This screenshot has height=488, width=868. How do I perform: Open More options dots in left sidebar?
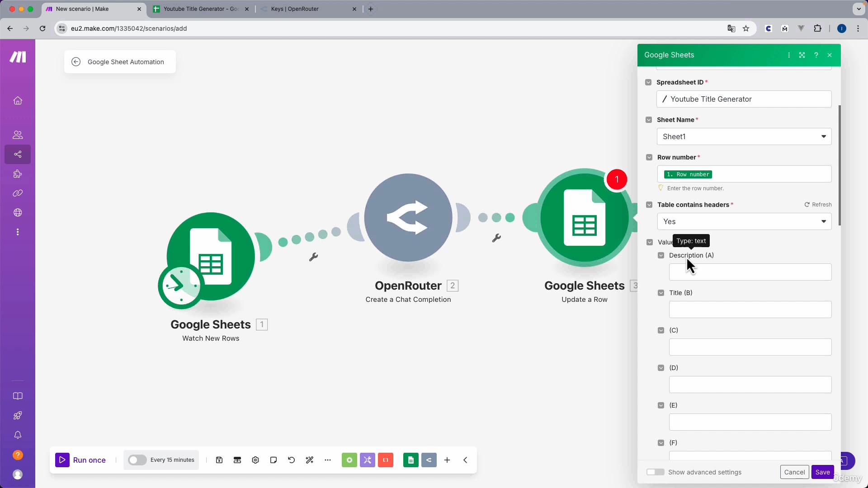(x=18, y=232)
